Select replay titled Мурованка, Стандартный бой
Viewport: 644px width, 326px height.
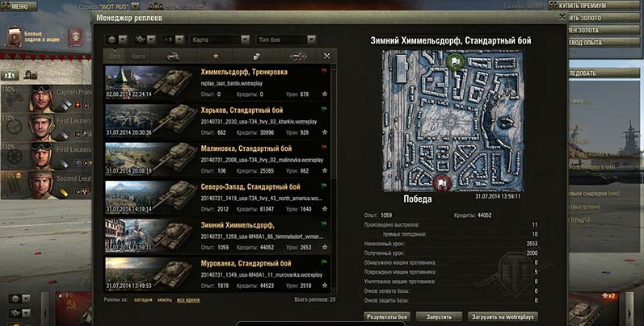(246, 264)
